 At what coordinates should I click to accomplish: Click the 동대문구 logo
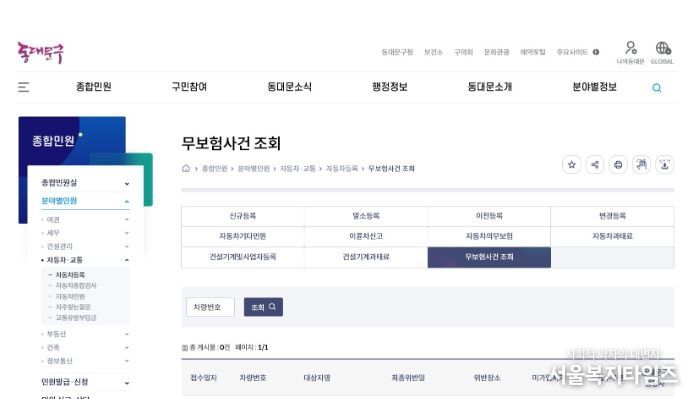pos(40,53)
